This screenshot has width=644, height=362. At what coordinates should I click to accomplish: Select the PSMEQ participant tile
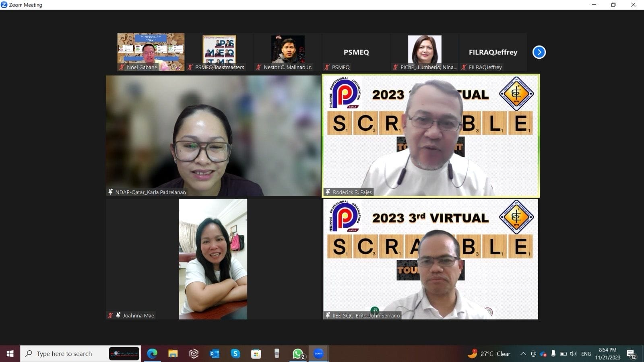(x=356, y=52)
